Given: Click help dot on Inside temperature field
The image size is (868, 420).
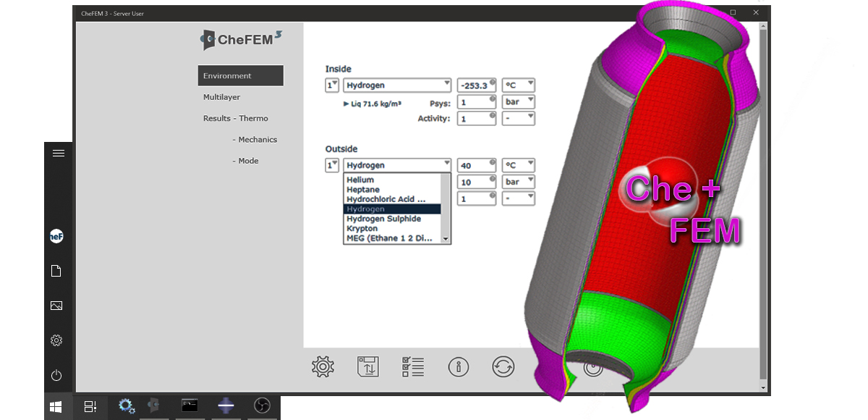Looking at the screenshot, I should point(492,81).
